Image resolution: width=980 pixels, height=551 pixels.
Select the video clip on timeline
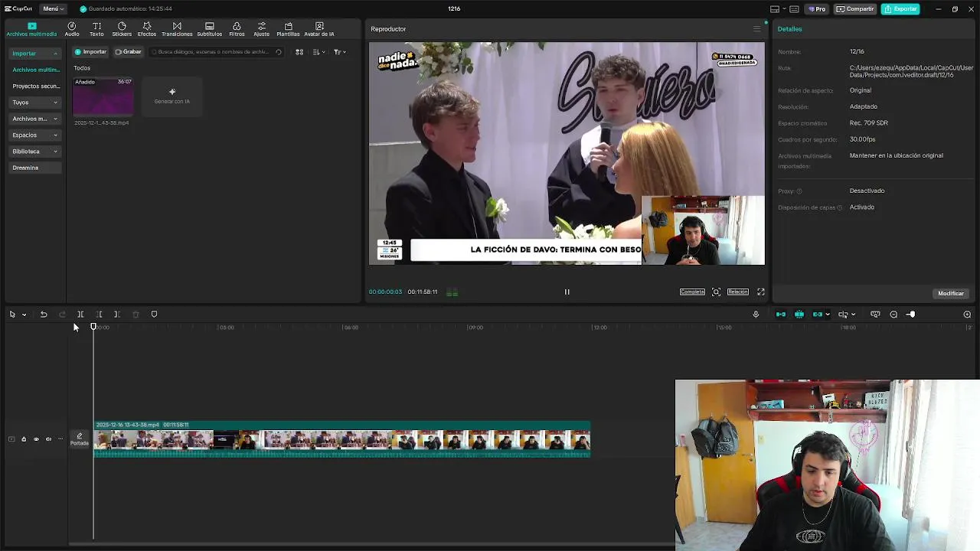341,440
